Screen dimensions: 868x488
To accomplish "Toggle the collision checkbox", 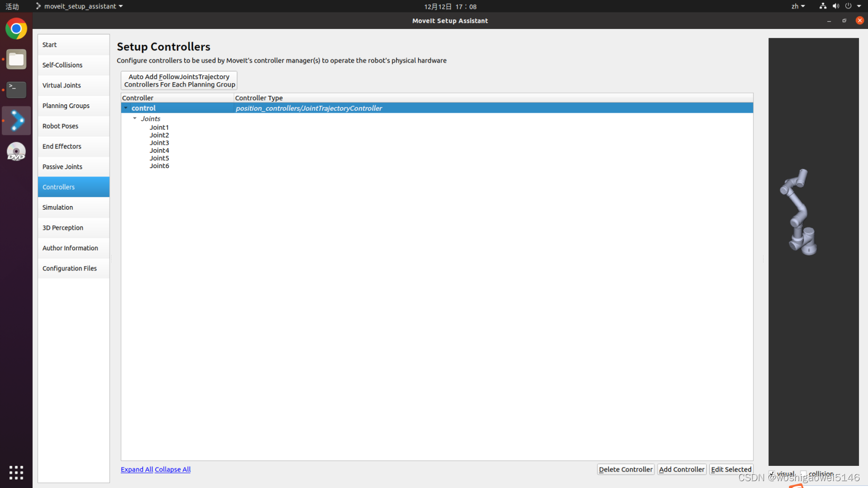I will pyautogui.click(x=804, y=474).
